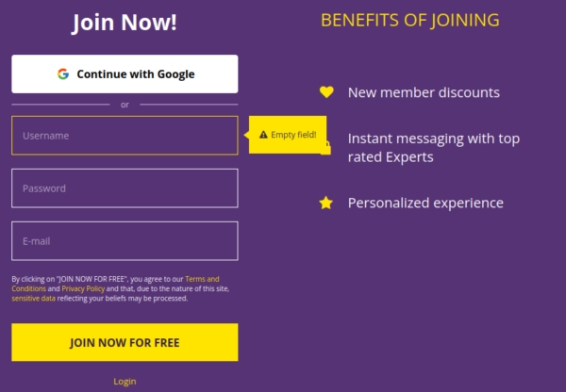
Task: Select the New member discounts text
Action: click(x=424, y=92)
